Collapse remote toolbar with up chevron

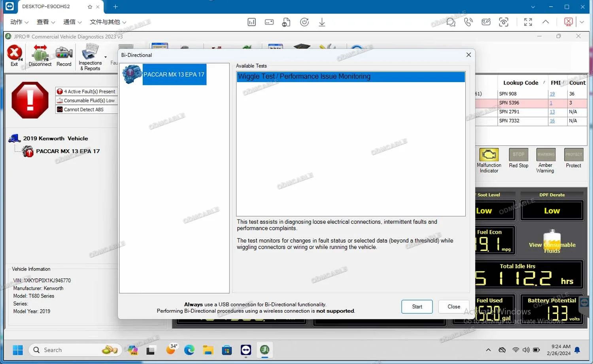point(546,22)
